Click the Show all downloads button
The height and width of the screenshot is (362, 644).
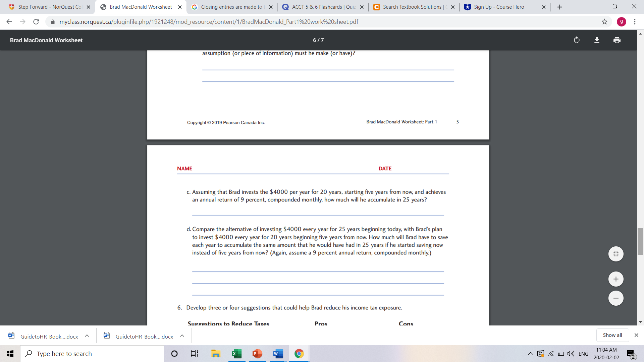pos(612,335)
